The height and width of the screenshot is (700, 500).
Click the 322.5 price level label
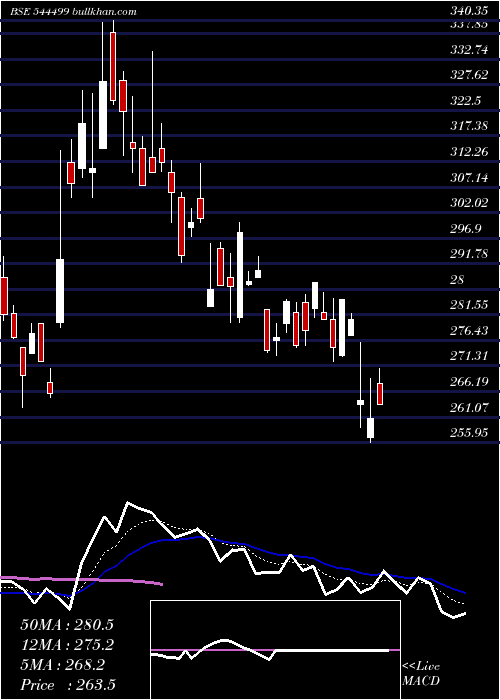[465, 101]
